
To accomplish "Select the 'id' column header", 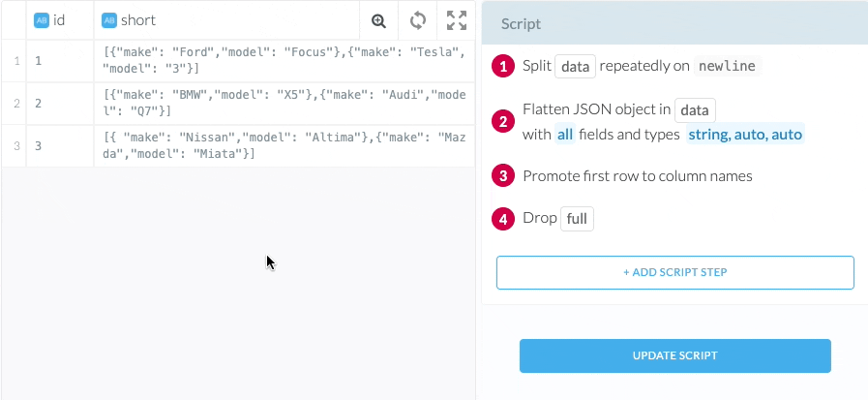I will click(x=58, y=20).
